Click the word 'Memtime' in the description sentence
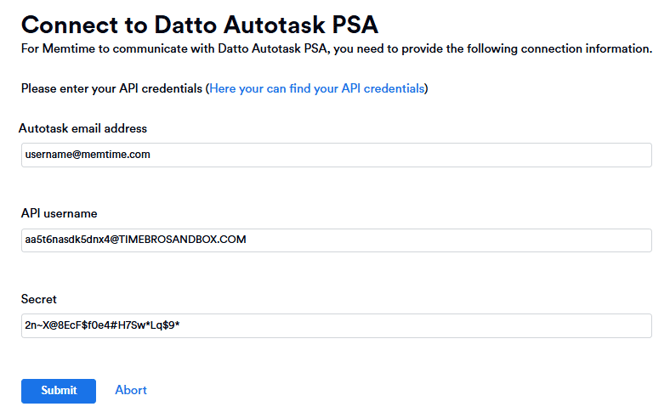Image resolution: width=670 pixels, height=418 pixels. [x=69, y=49]
